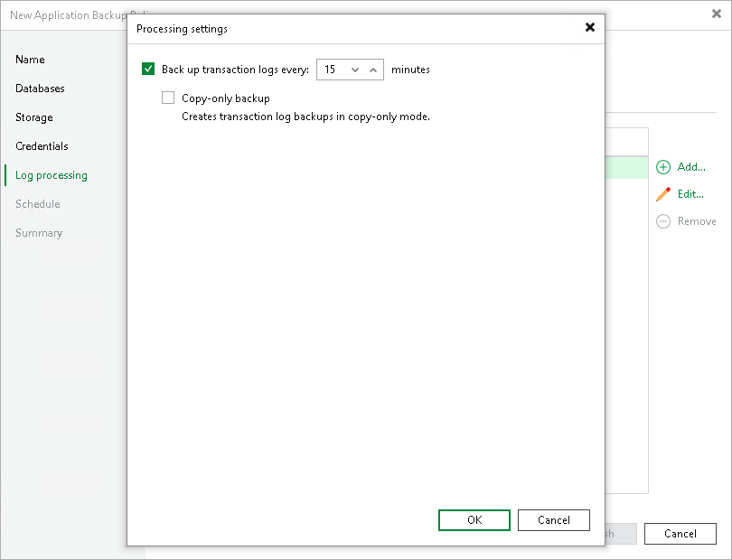The height and width of the screenshot is (560, 732).
Task: Click the green plus Add icon
Action: tap(662, 167)
